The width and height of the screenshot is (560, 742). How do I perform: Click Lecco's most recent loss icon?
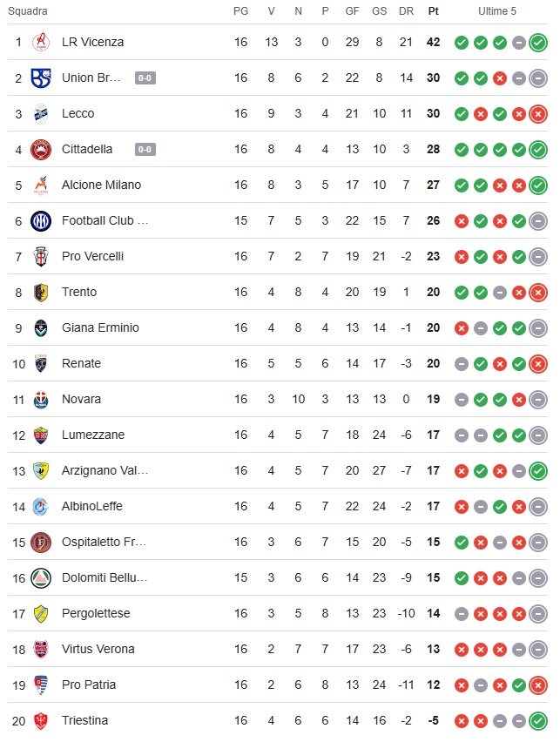pyautogui.click(x=538, y=113)
